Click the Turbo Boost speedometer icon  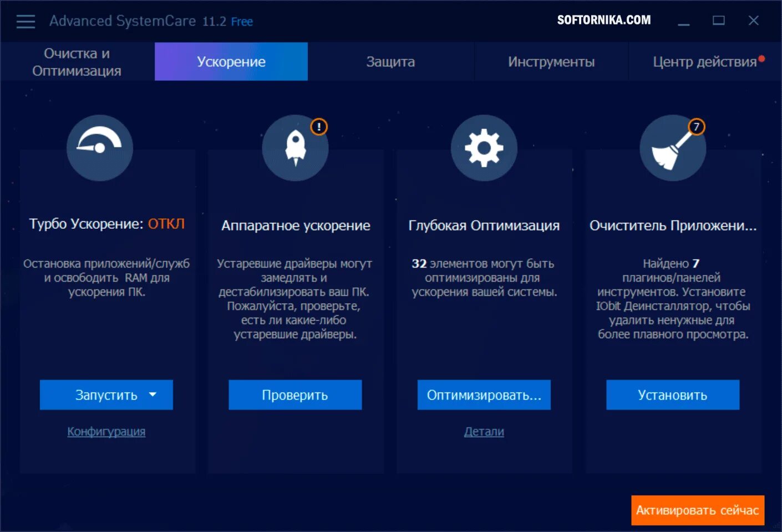point(100,148)
